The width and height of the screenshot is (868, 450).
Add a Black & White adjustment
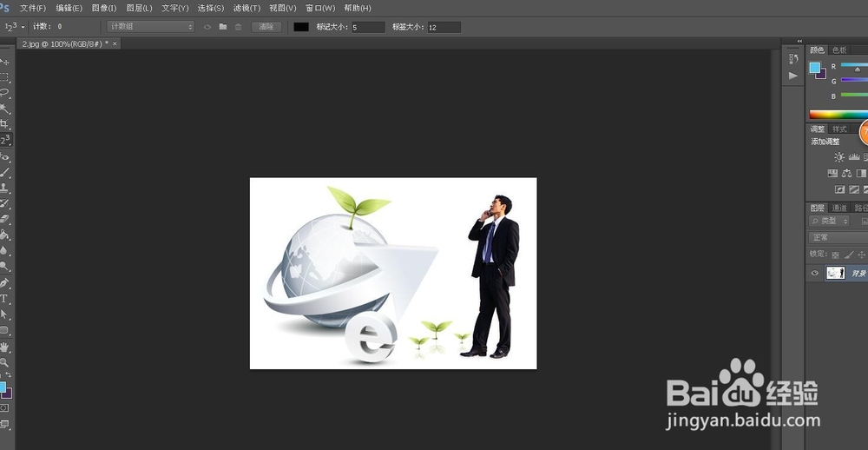coord(861,174)
